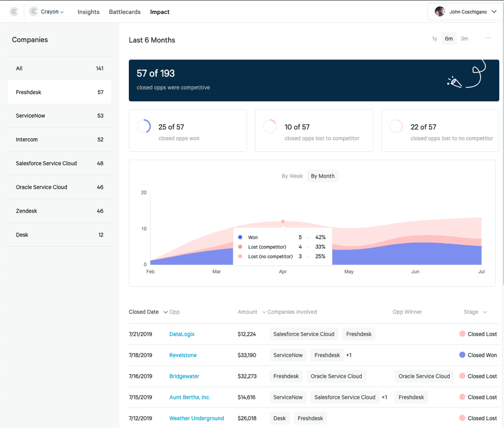This screenshot has width=504, height=428.
Task: Open the Stage column filter dropdown
Action: tap(485, 312)
